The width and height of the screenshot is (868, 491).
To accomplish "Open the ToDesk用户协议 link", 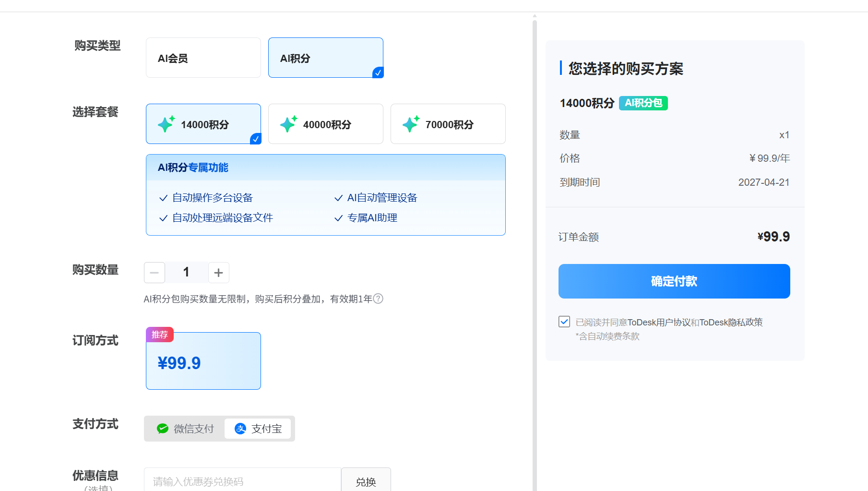I will (x=659, y=323).
